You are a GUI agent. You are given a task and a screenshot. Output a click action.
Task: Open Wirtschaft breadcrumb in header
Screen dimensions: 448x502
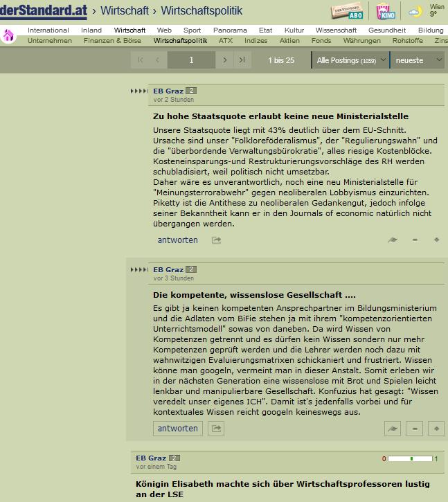(x=125, y=10)
